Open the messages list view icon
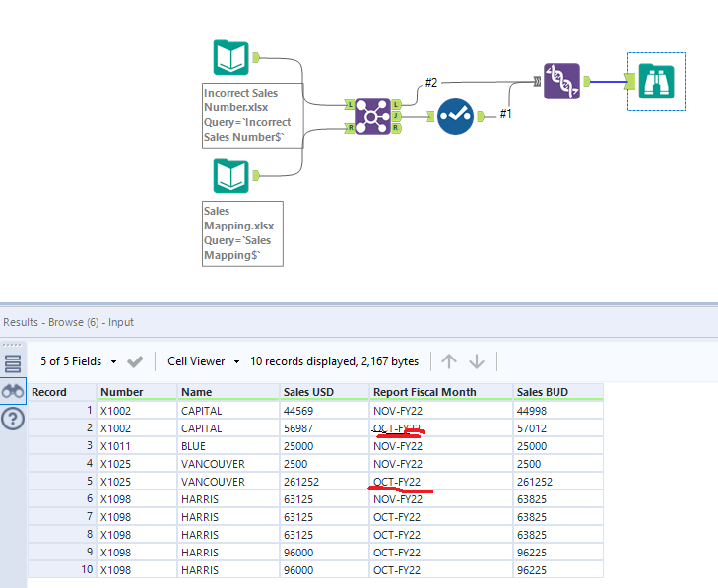 click(x=13, y=364)
